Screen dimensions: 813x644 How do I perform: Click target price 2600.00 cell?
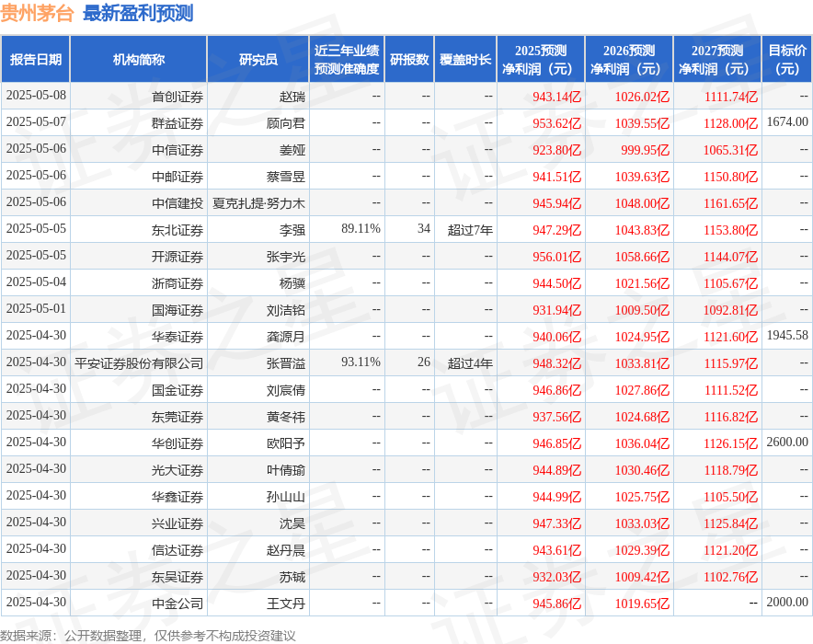[x=787, y=442]
